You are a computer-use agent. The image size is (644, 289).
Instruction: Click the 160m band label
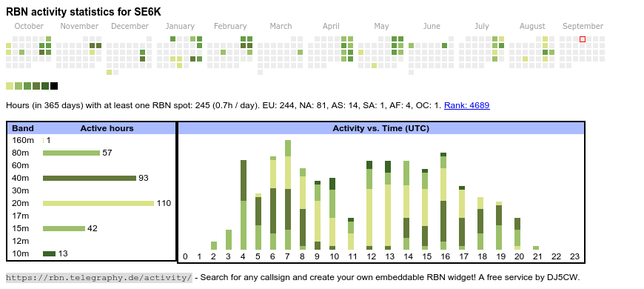pyautogui.click(x=23, y=140)
